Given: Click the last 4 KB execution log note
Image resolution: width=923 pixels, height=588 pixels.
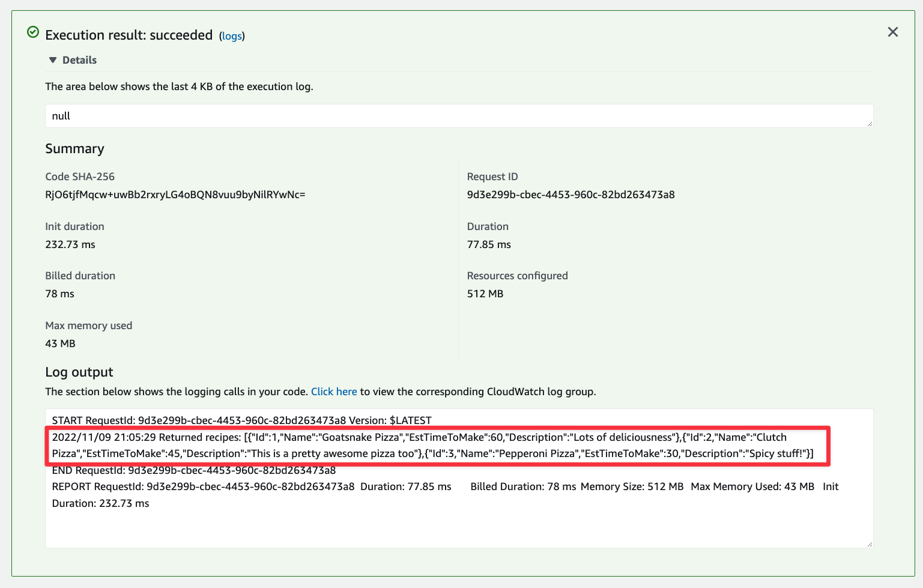Looking at the screenshot, I should click(179, 86).
